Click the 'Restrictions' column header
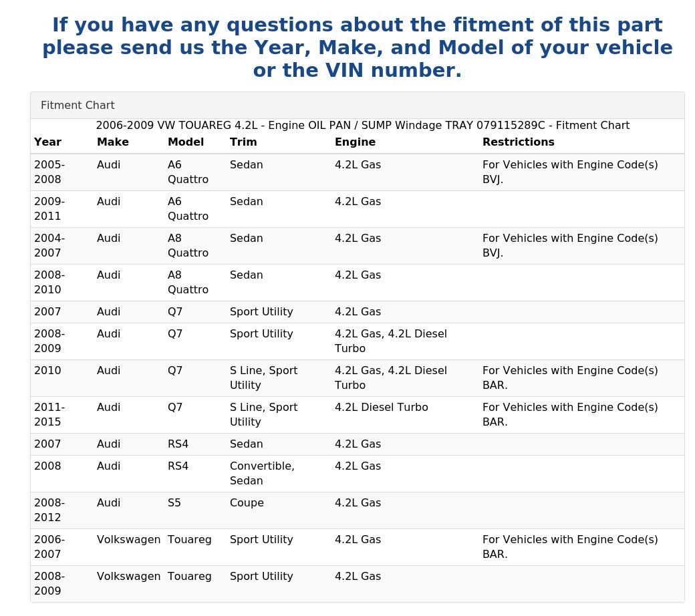This screenshot has width=695, height=616. [x=518, y=142]
